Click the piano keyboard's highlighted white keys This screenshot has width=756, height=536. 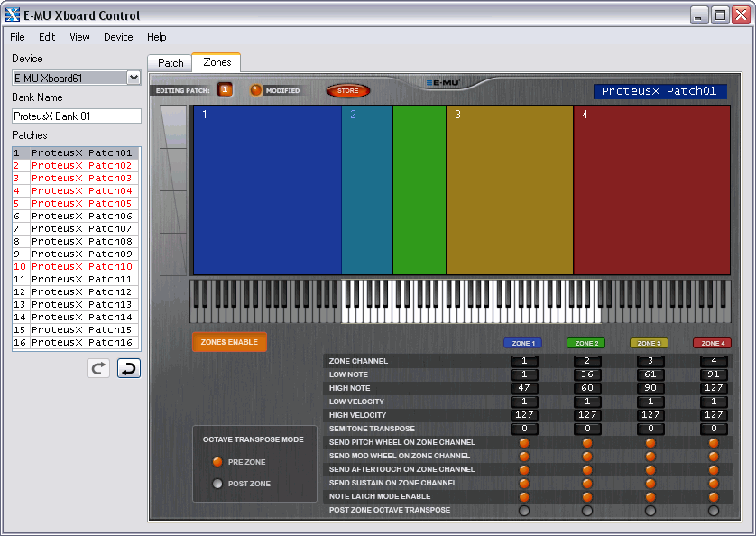pyautogui.click(x=471, y=302)
